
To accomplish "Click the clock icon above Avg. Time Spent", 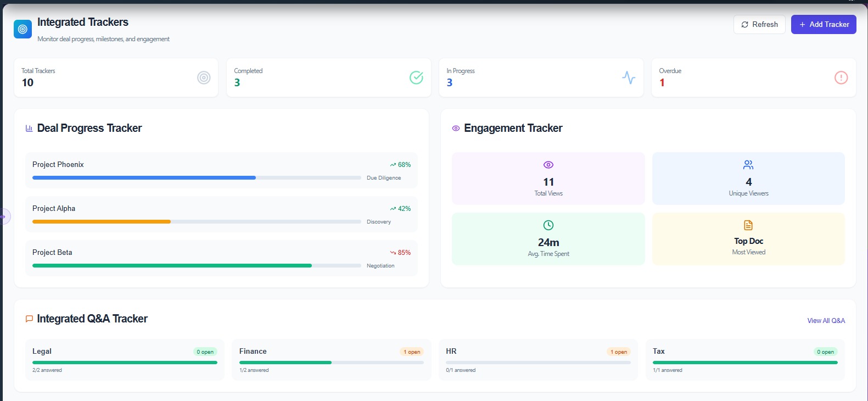I will pos(548,225).
